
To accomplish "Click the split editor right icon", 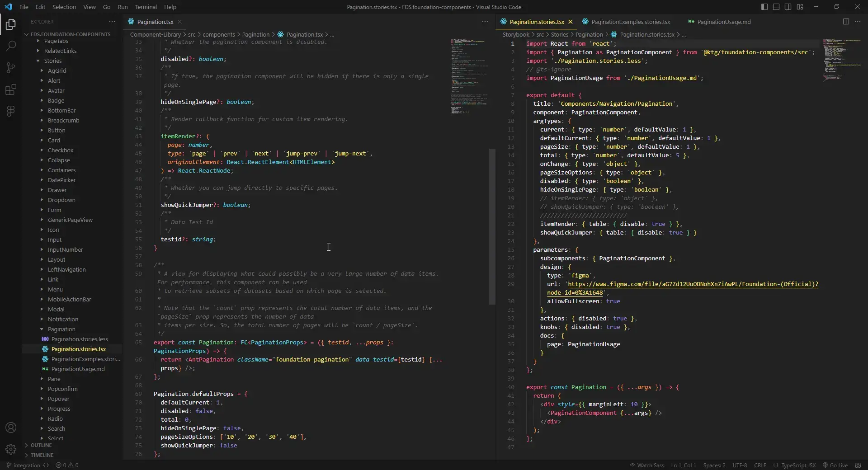I will pos(846,22).
